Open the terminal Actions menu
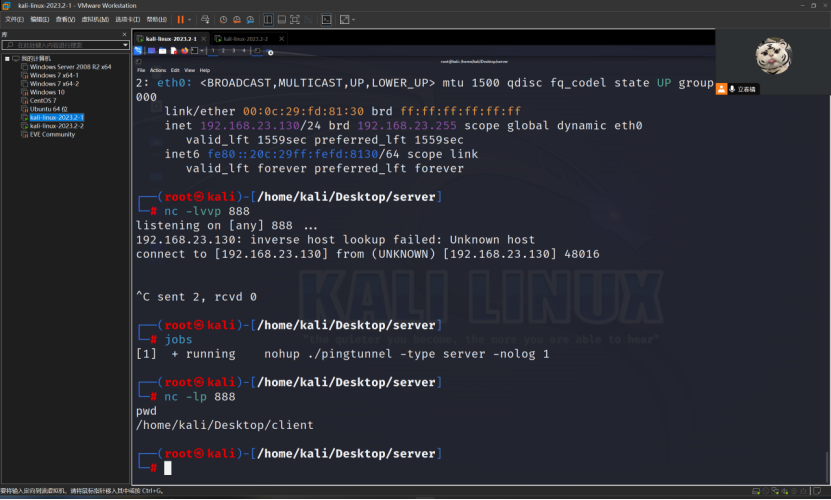This screenshot has width=831, height=500. (x=158, y=70)
